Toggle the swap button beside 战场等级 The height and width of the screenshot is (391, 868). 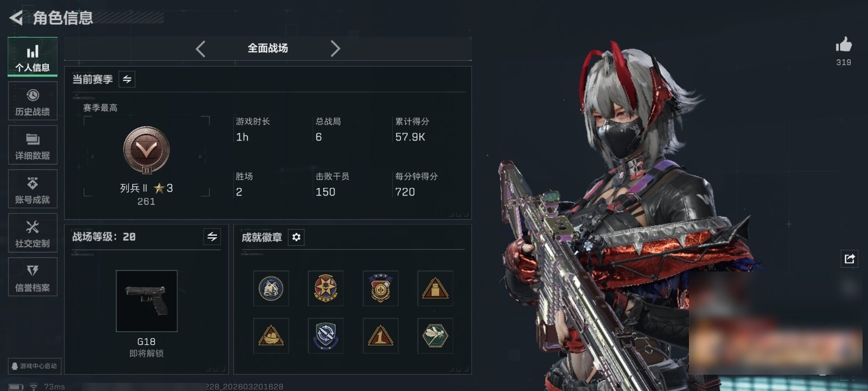pyautogui.click(x=212, y=237)
